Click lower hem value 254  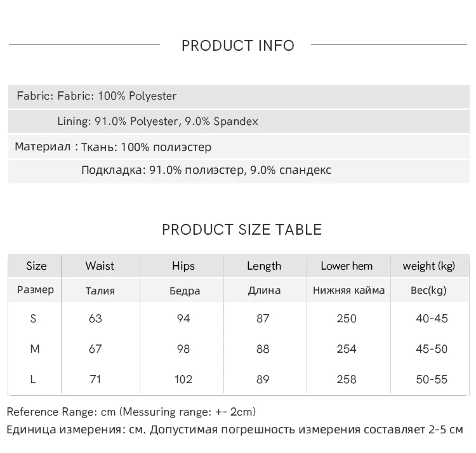[347, 349]
